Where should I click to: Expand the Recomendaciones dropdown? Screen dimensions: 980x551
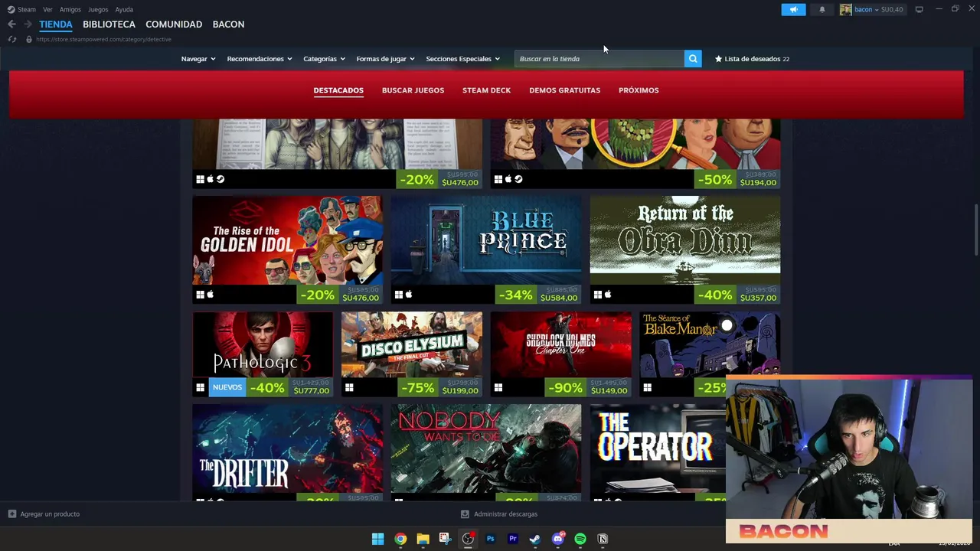point(260,59)
